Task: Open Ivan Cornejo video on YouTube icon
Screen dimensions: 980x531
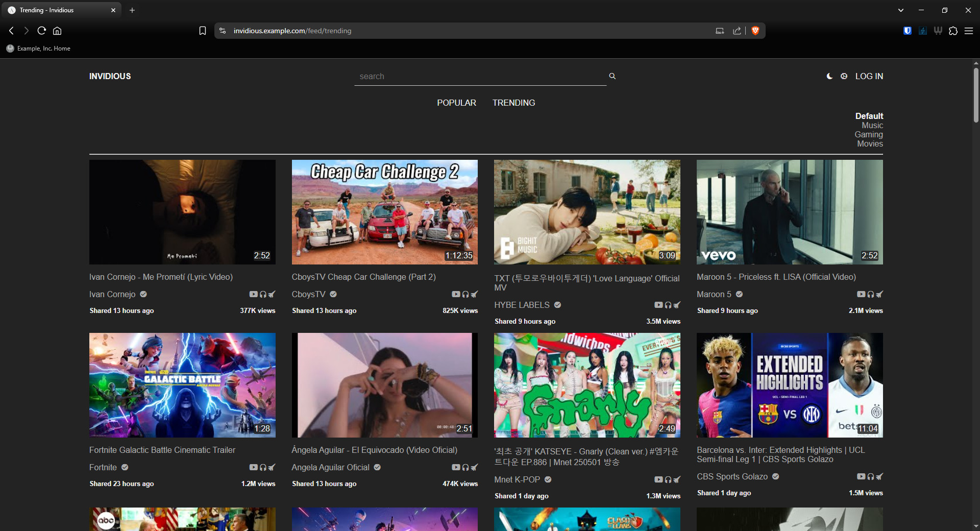Action: click(x=253, y=294)
